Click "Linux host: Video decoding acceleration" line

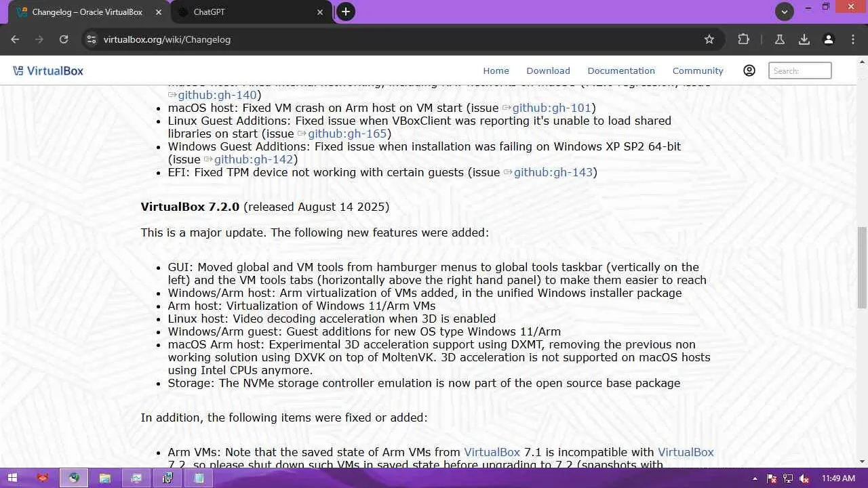coord(332,319)
